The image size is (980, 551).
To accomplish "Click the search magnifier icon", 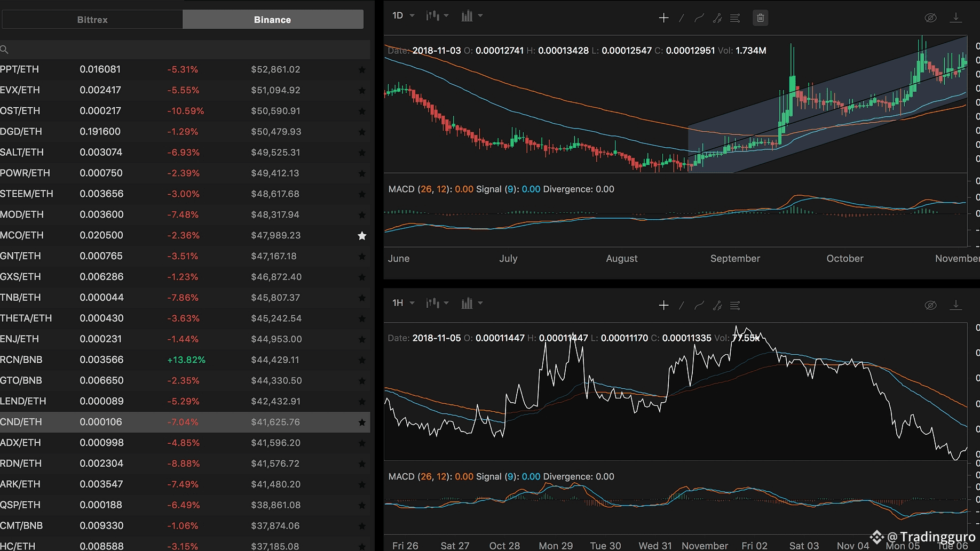I will [x=5, y=50].
